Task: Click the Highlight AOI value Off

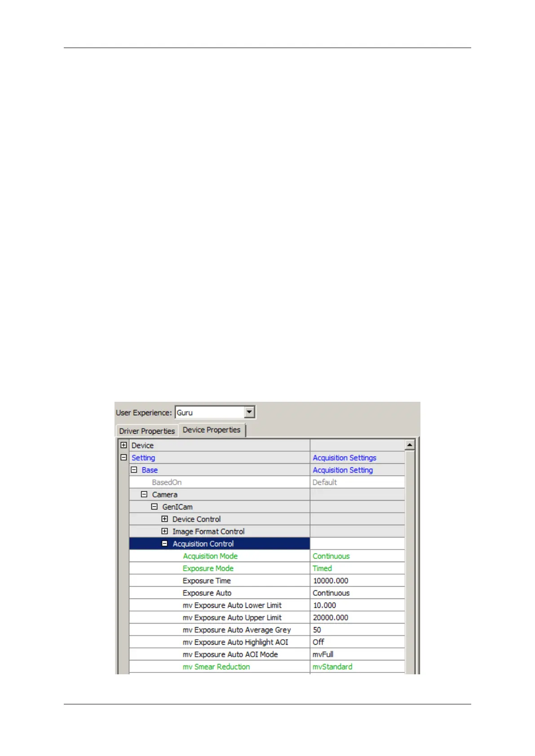Action: (318, 642)
